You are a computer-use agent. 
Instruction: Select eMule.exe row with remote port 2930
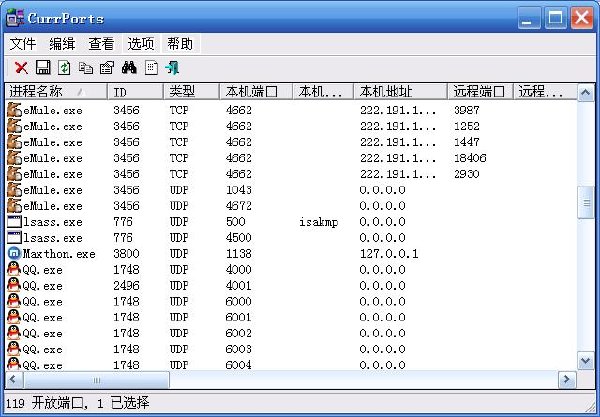291,174
